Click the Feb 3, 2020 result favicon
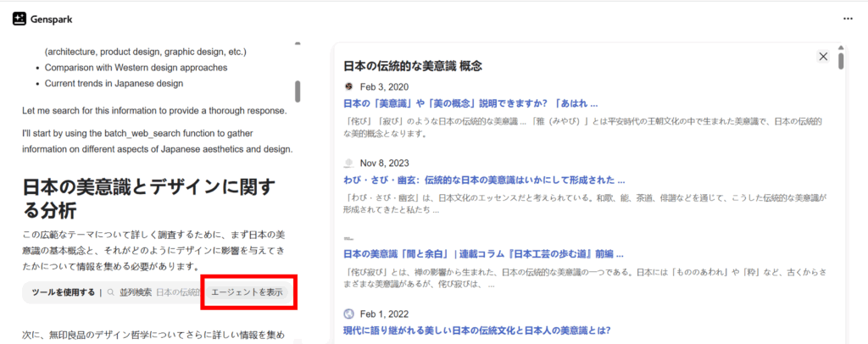The image size is (868, 344). tap(348, 86)
